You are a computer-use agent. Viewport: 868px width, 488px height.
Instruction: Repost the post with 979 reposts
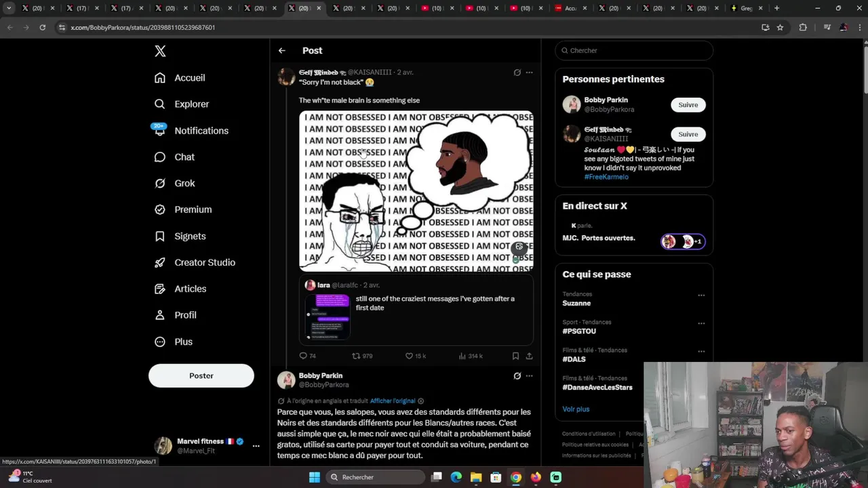[362, 356]
